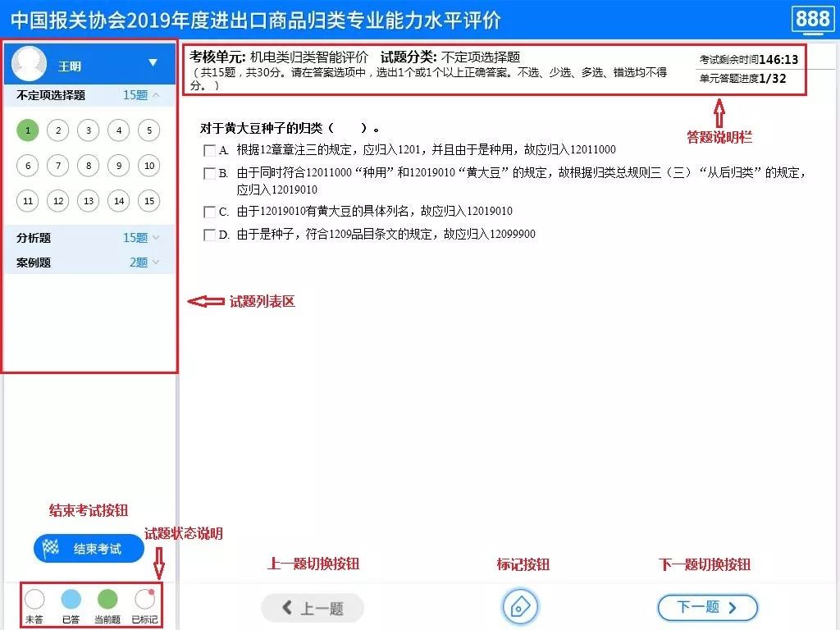
Task: Click the 888 counter at top right
Action: (x=813, y=20)
